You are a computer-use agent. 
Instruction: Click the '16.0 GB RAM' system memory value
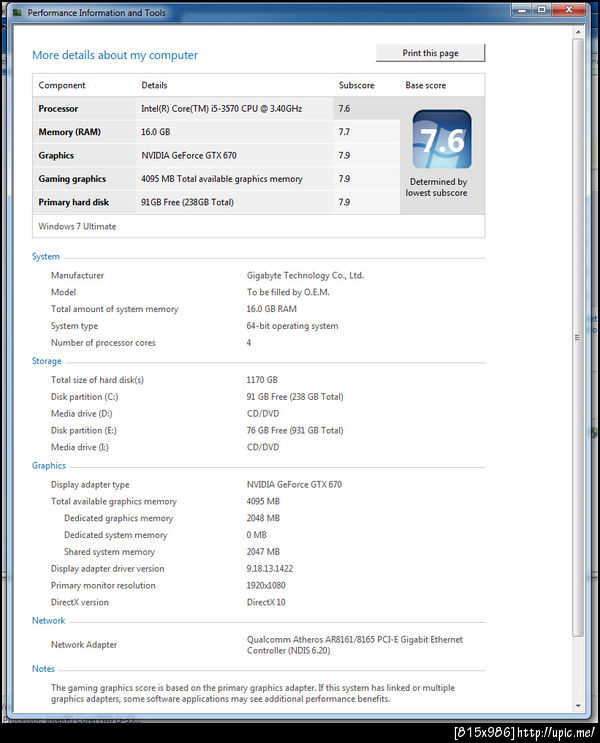(x=272, y=309)
